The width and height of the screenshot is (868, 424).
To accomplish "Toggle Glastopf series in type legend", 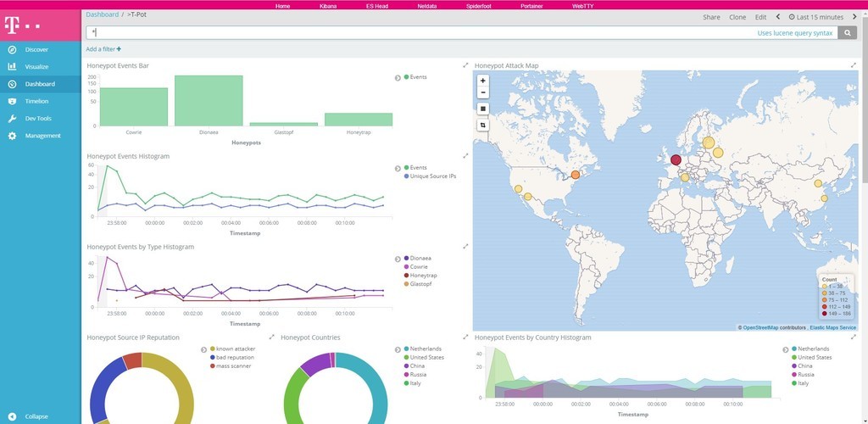I will [418, 284].
